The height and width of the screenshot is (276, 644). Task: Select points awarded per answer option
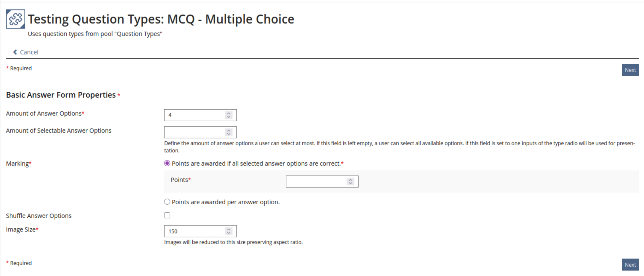167,202
